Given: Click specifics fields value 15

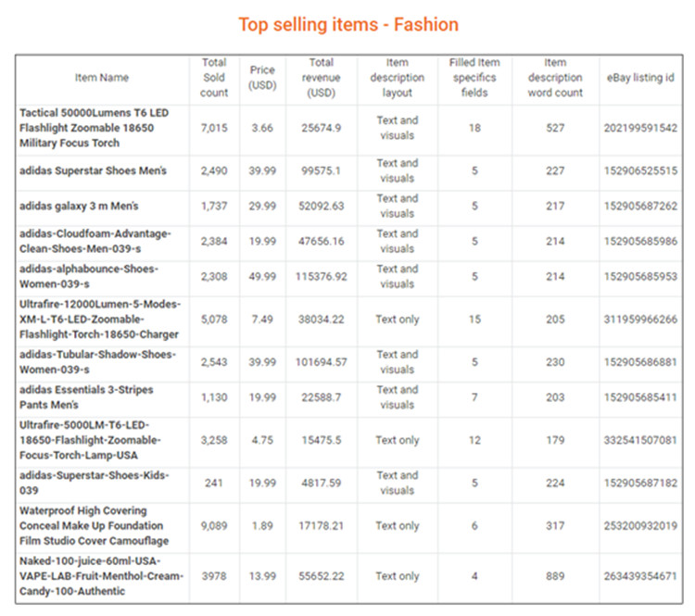Looking at the screenshot, I should pyautogui.click(x=474, y=320).
